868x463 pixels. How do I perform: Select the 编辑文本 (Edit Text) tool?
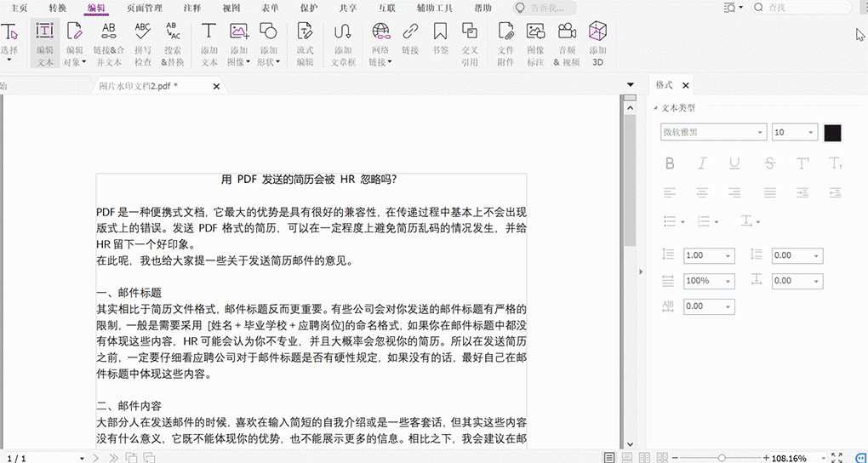pyautogui.click(x=45, y=43)
